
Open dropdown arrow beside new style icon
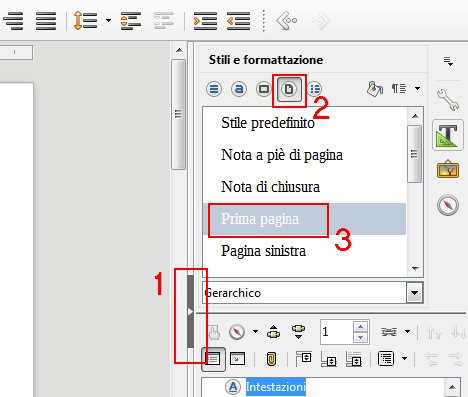click(x=417, y=89)
